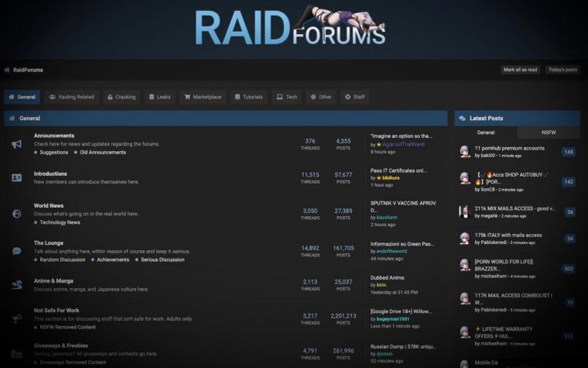Open Serious Discussion subforum

162,260
